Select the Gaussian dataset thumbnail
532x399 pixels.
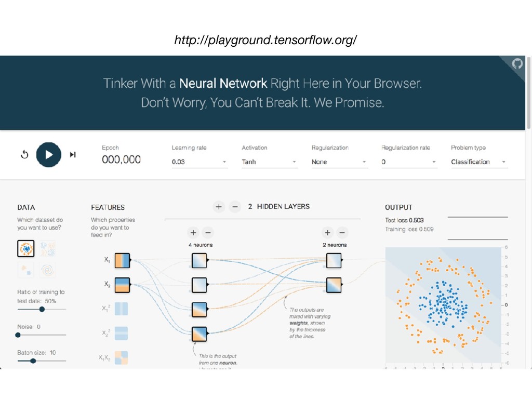pos(26,270)
